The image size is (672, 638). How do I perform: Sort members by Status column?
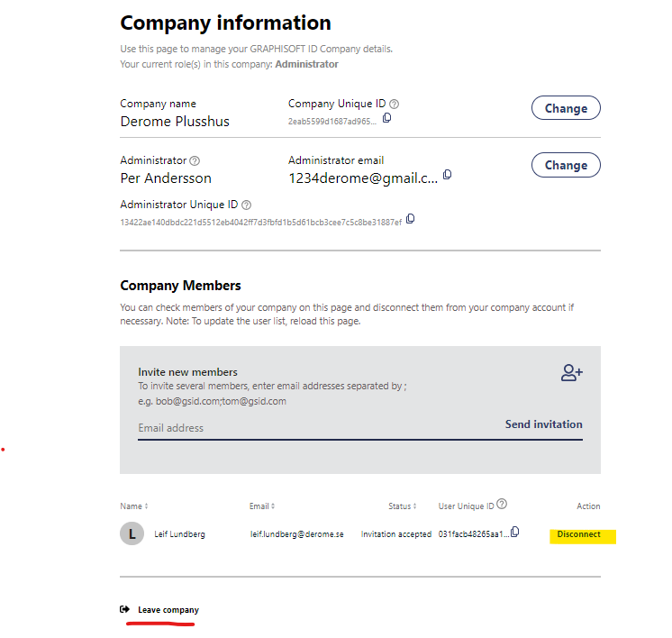click(402, 506)
